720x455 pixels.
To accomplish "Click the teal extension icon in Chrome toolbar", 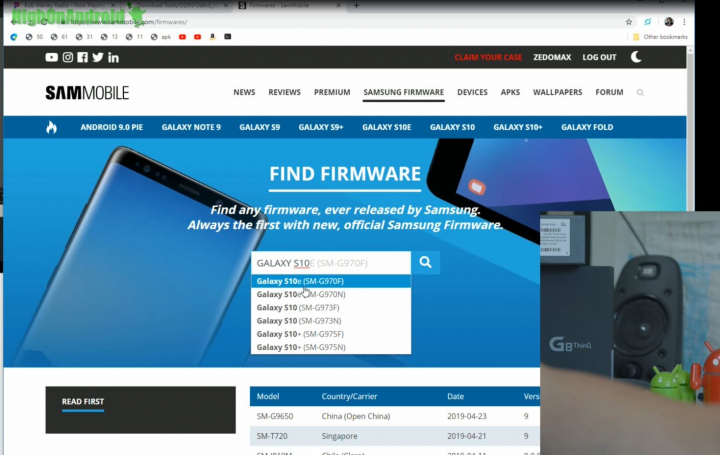I will [647, 22].
